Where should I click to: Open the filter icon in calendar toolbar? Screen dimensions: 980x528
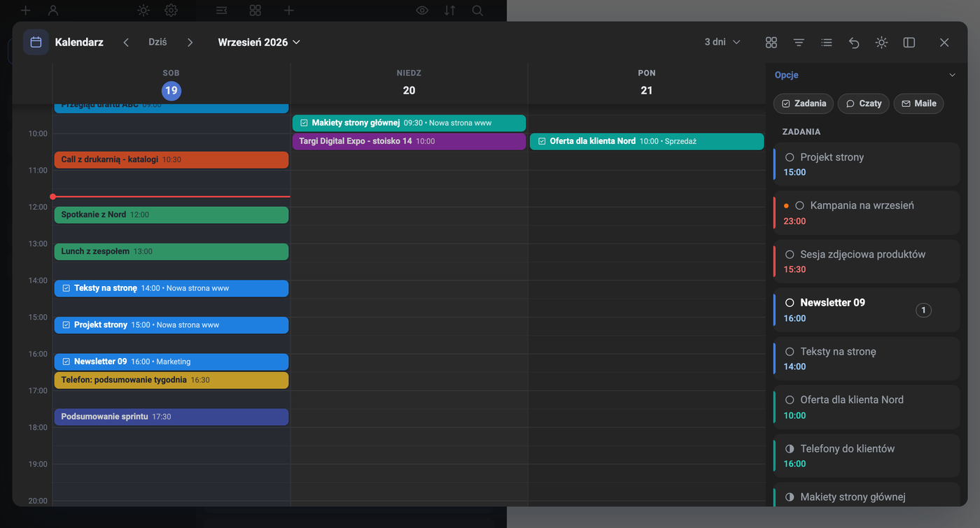(799, 43)
